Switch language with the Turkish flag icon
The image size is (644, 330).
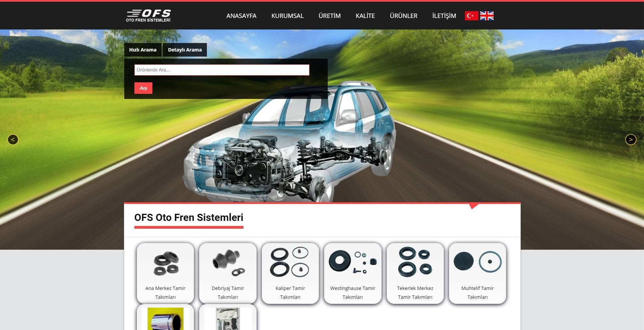coord(471,16)
